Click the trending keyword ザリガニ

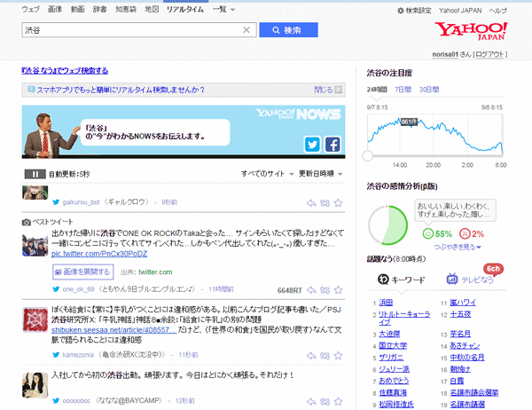pyautogui.click(x=391, y=358)
